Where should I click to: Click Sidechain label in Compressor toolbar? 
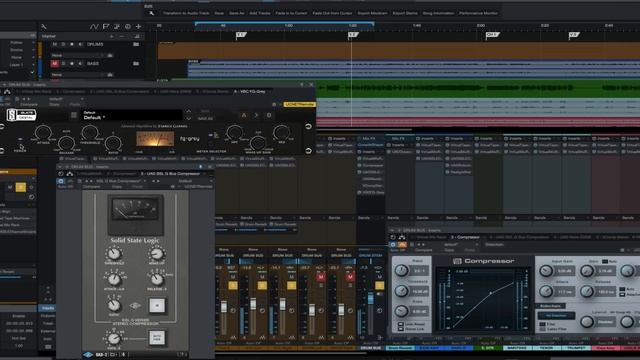(494, 244)
